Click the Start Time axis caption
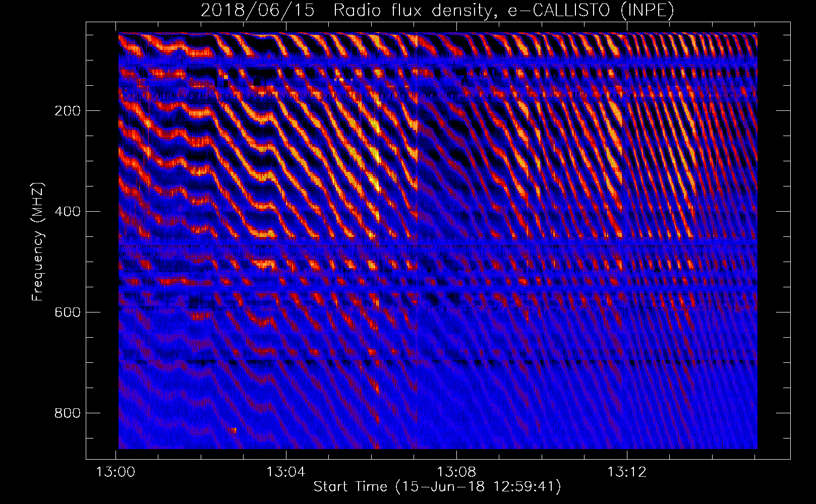This screenshot has width=816, height=504. pos(437,487)
